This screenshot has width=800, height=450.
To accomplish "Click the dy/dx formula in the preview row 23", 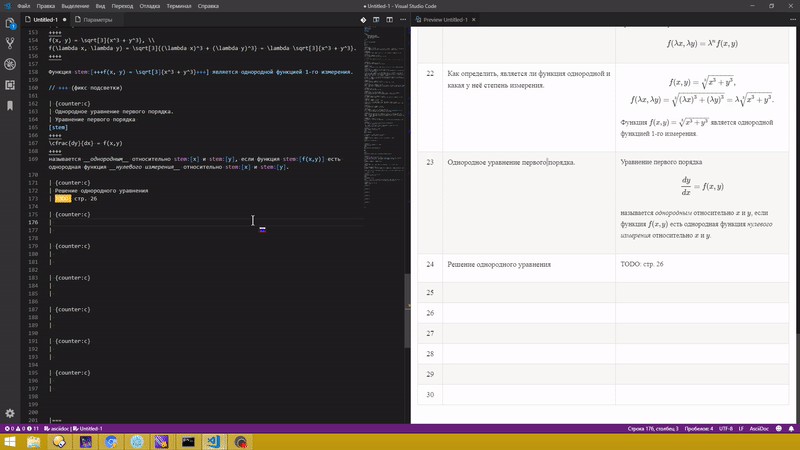I will (702, 186).
